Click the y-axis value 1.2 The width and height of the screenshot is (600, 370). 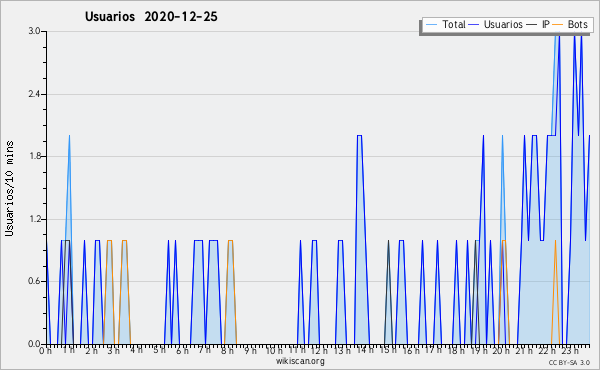tap(34, 219)
